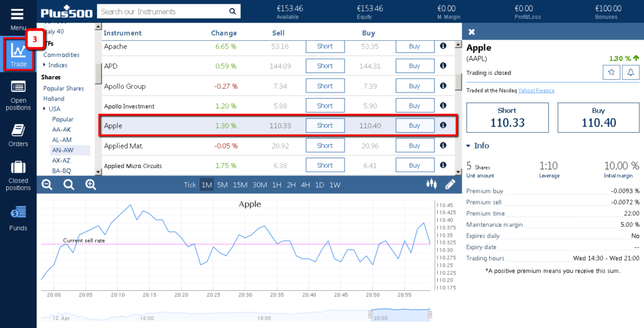This screenshot has width=644, height=328.
Task: Open the Yahoo! Finance link
Action: tap(536, 91)
